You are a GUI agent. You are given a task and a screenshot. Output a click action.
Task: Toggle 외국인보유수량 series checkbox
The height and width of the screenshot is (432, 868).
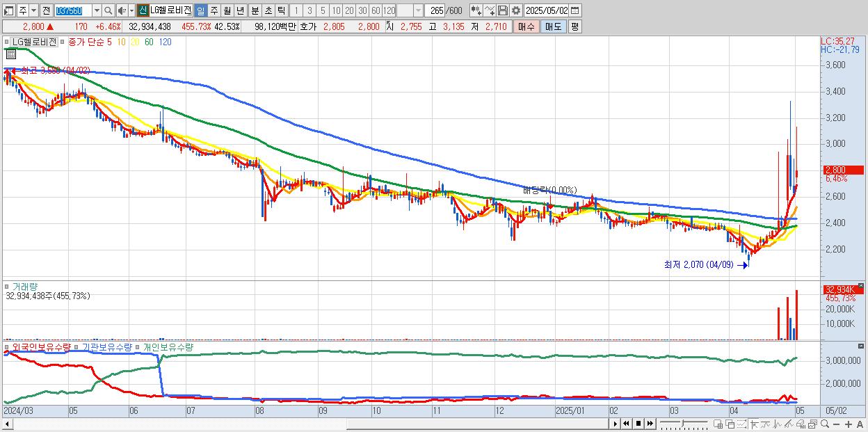[x=8, y=346]
